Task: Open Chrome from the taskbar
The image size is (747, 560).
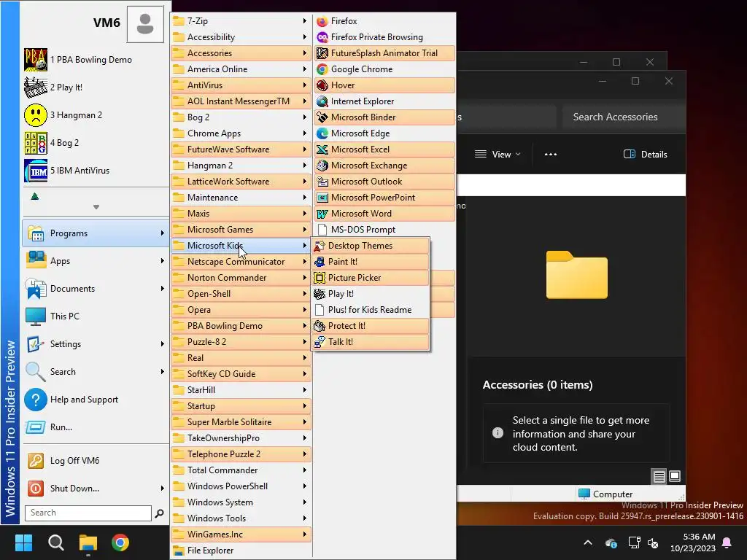Action: [120, 542]
